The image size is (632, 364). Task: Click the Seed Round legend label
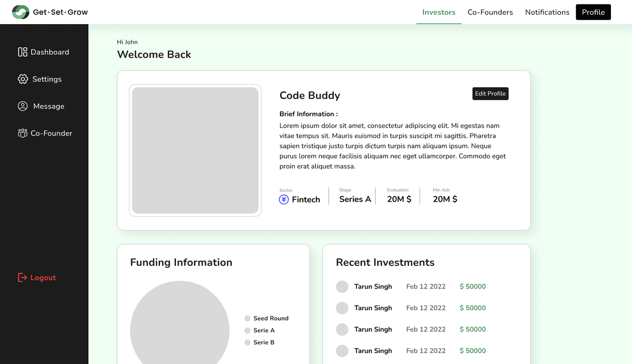coord(271,318)
